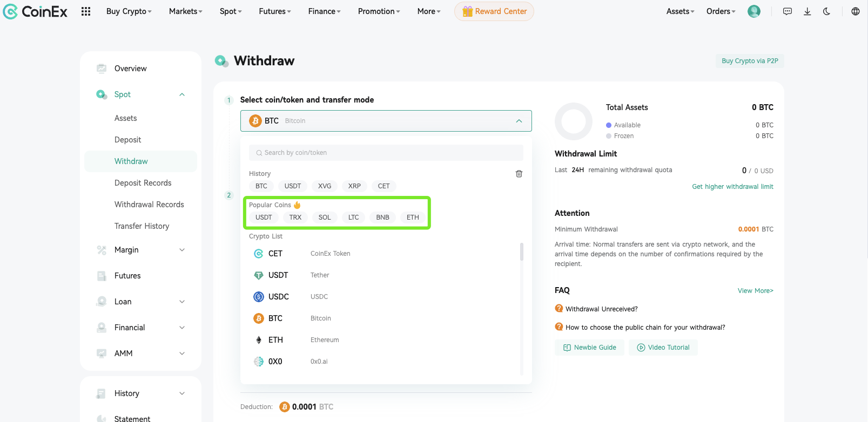Click the Search by coin/token field
The width and height of the screenshot is (868, 422).
click(x=386, y=153)
